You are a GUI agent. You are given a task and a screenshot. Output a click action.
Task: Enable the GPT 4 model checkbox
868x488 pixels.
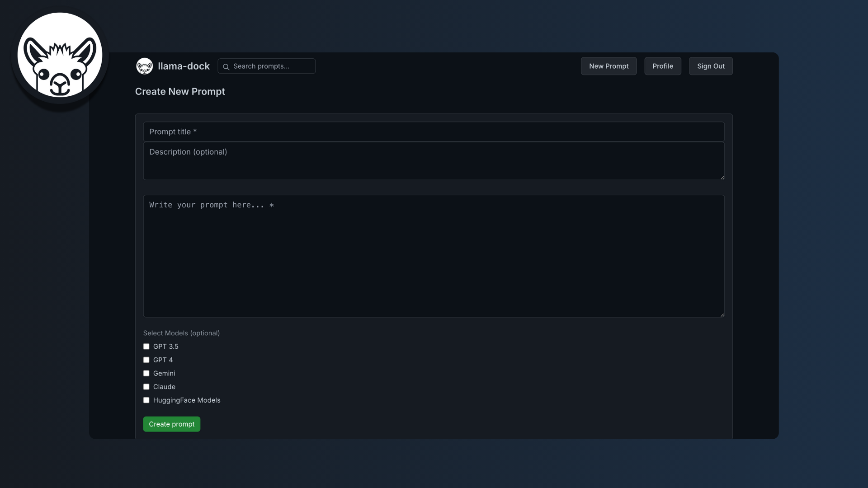[x=146, y=360]
